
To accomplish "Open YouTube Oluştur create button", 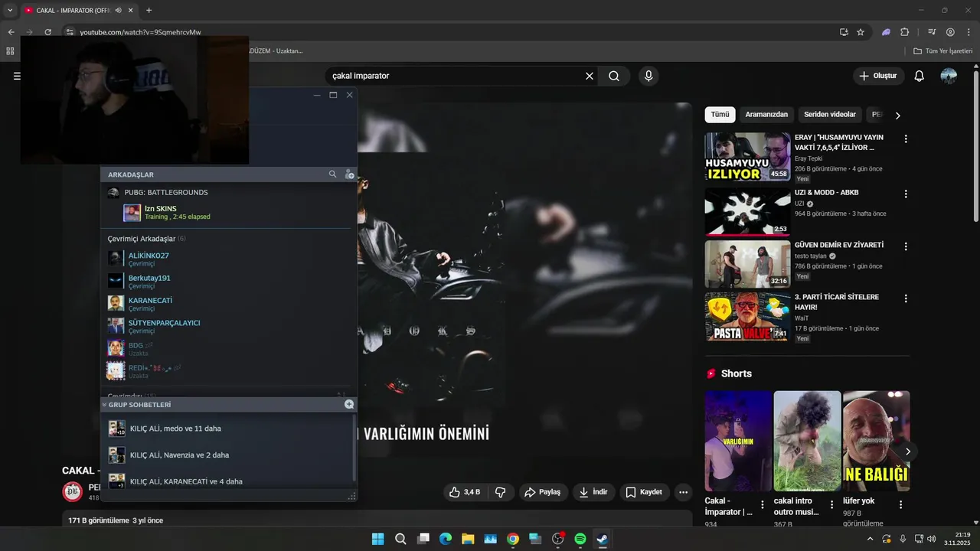I will coord(878,76).
